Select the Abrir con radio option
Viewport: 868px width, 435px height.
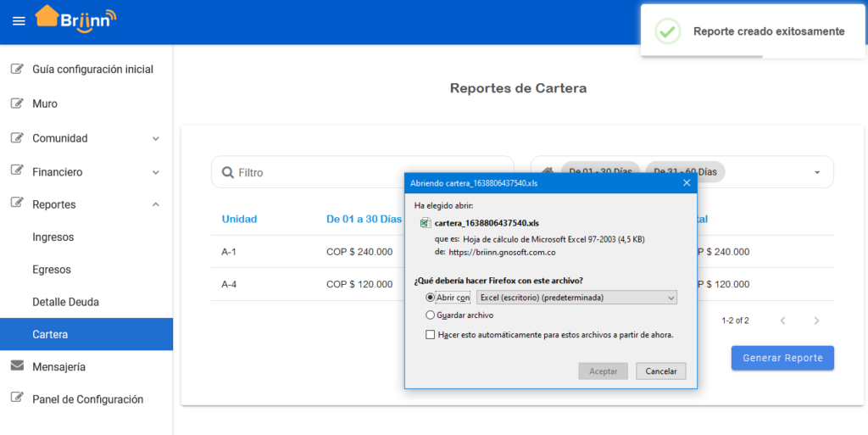(430, 298)
